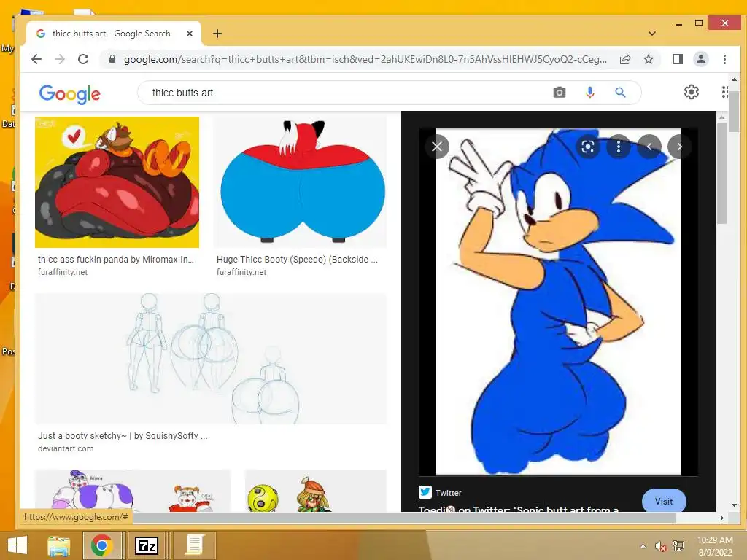
Task: Go to the next preview image
Action: click(679, 147)
